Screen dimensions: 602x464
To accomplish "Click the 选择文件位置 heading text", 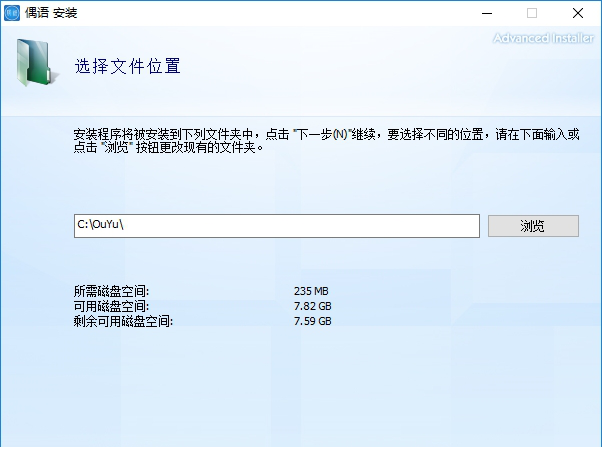I will 127,66.
